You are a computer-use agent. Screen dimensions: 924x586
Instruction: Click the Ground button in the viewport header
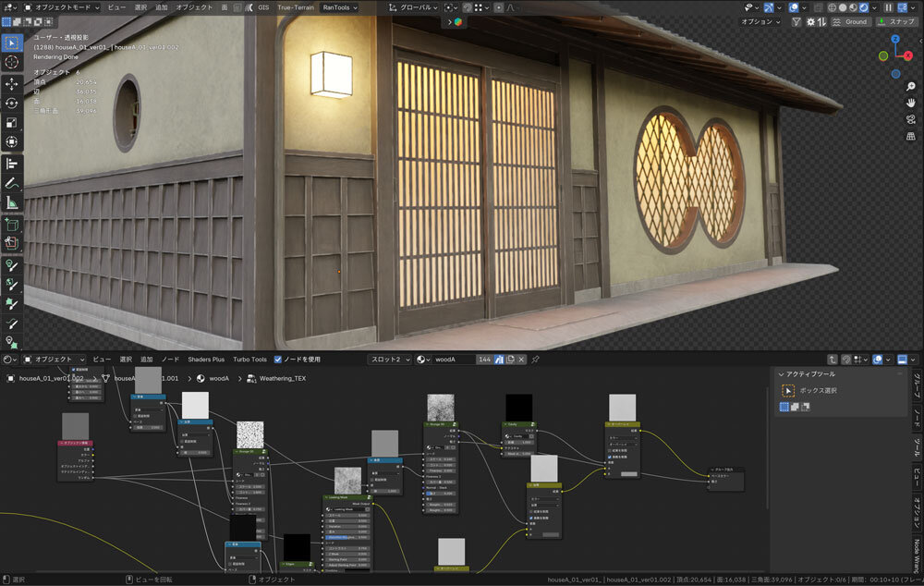(850, 21)
